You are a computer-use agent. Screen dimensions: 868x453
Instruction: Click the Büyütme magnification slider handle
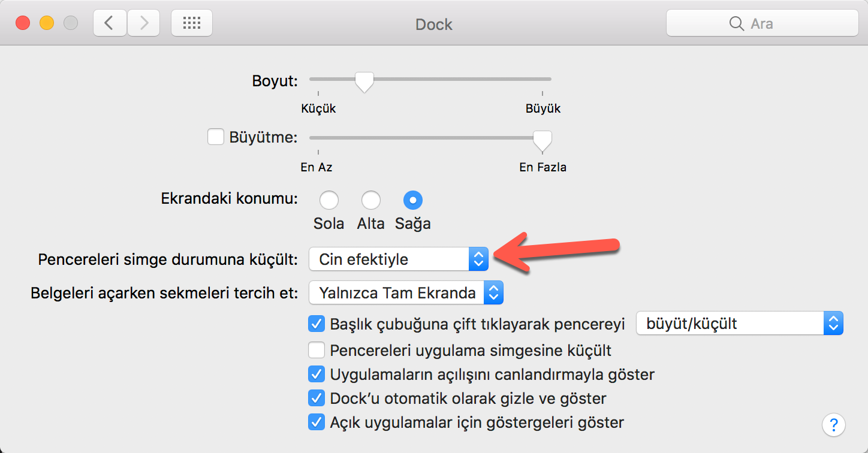(542, 140)
